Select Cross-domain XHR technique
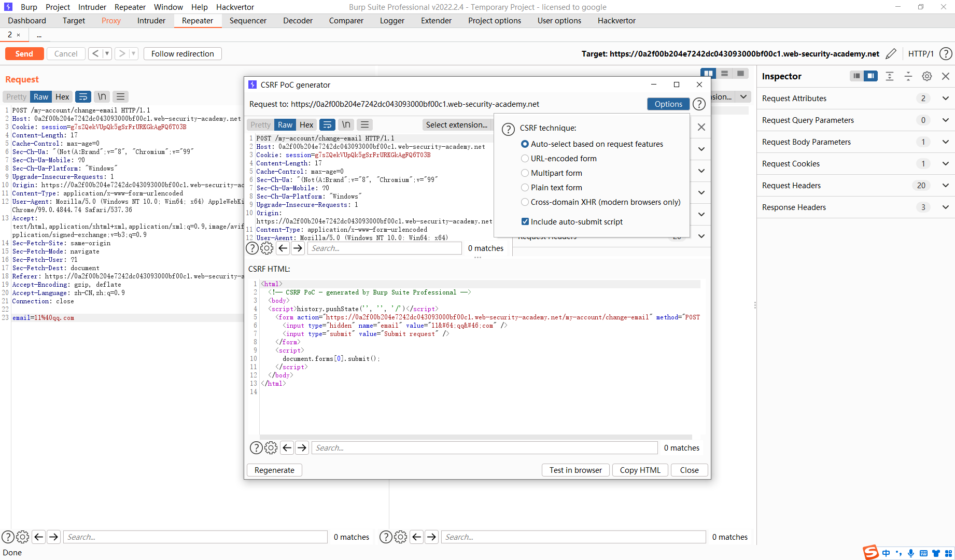Image resolution: width=955 pixels, height=560 pixels. (x=600, y=202)
